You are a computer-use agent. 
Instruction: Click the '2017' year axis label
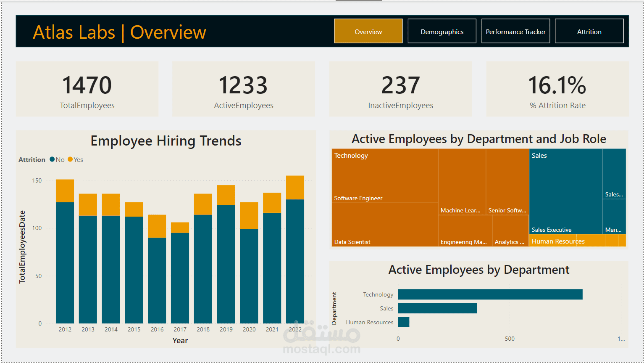[180, 329]
